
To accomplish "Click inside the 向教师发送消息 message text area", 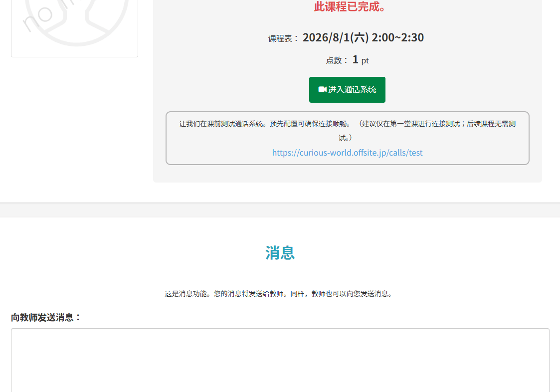I will point(280,360).
